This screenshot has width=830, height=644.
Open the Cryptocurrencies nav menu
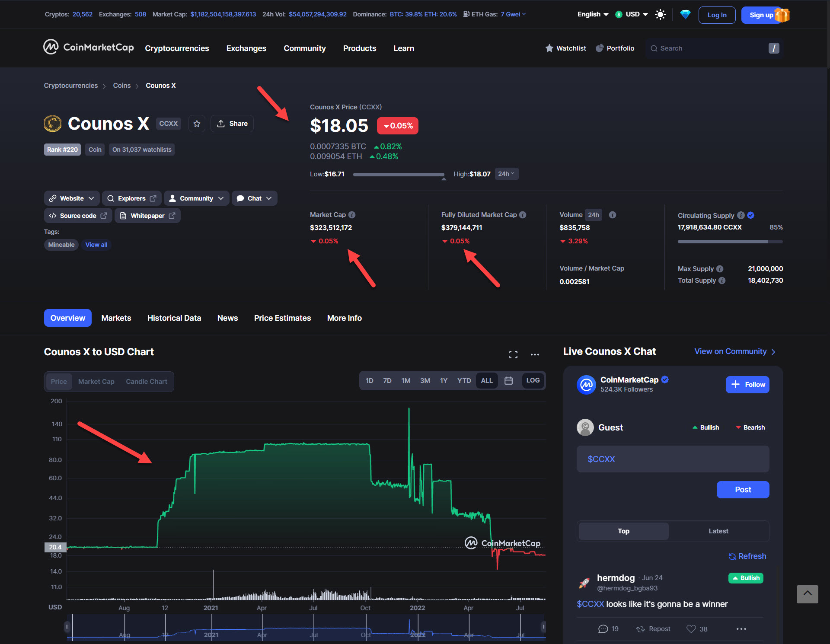[177, 48]
